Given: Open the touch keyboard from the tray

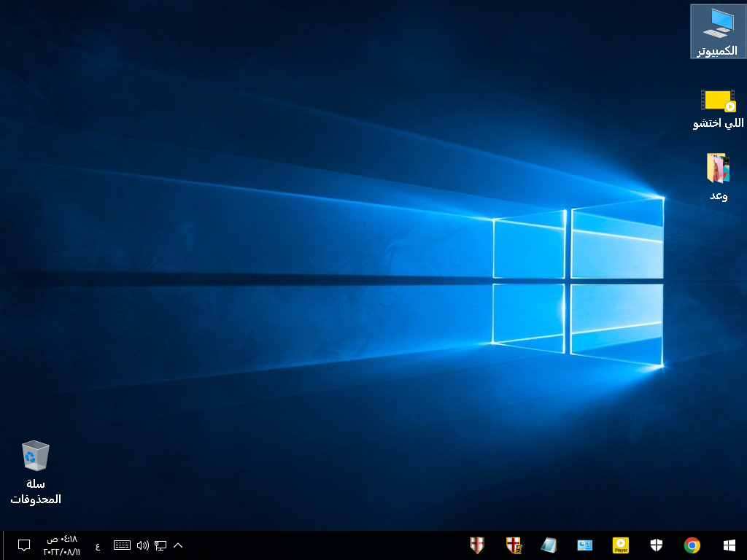Looking at the screenshot, I should pos(123,545).
